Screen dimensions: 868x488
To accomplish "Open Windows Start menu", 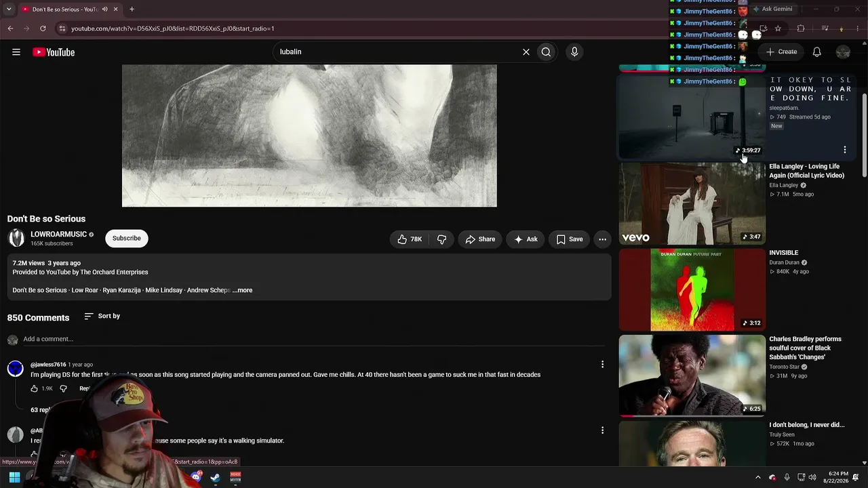I will pos(14,477).
